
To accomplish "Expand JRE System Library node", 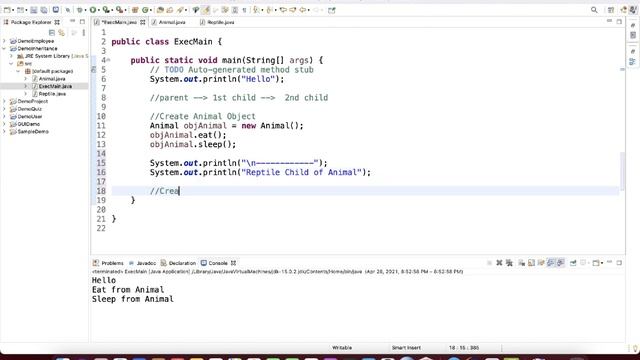I will pyautogui.click(x=11, y=56).
